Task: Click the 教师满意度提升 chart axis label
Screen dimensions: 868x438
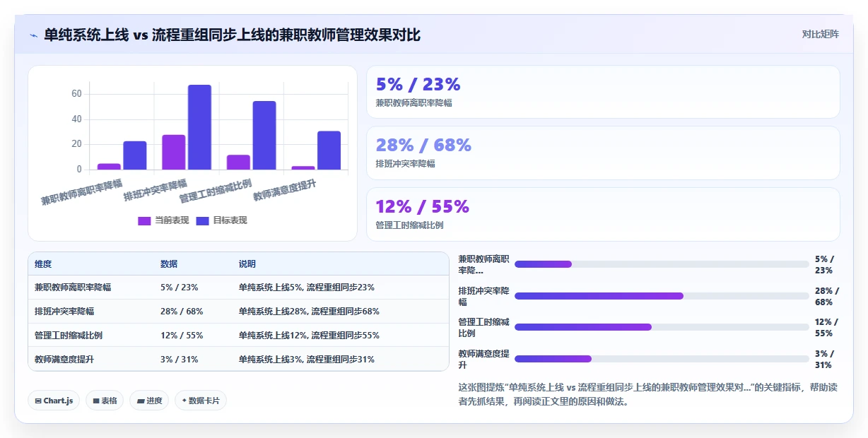Action: (x=285, y=190)
